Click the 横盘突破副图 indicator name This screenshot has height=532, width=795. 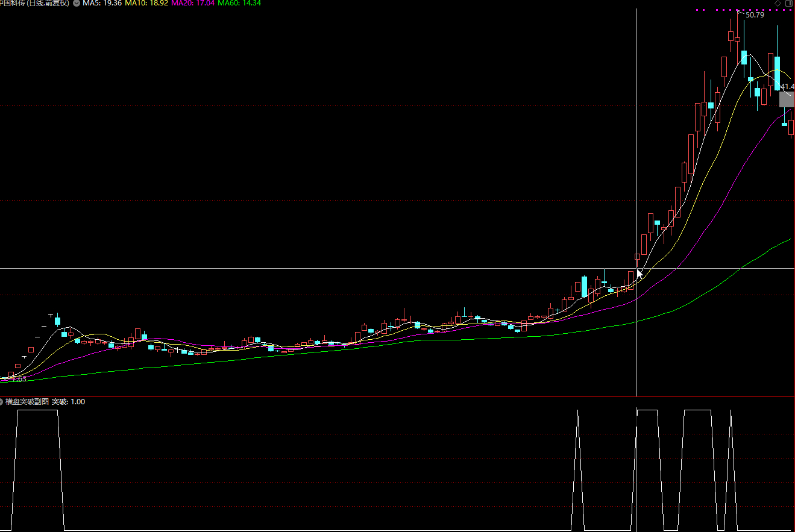[27, 402]
